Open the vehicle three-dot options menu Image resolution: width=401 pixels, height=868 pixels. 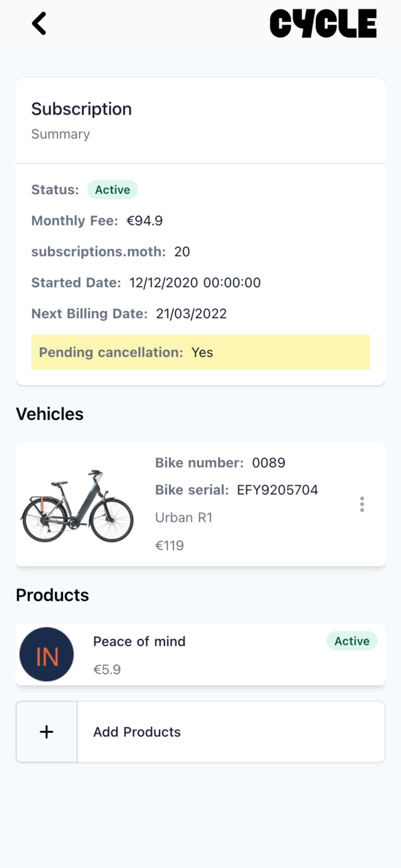click(x=361, y=504)
